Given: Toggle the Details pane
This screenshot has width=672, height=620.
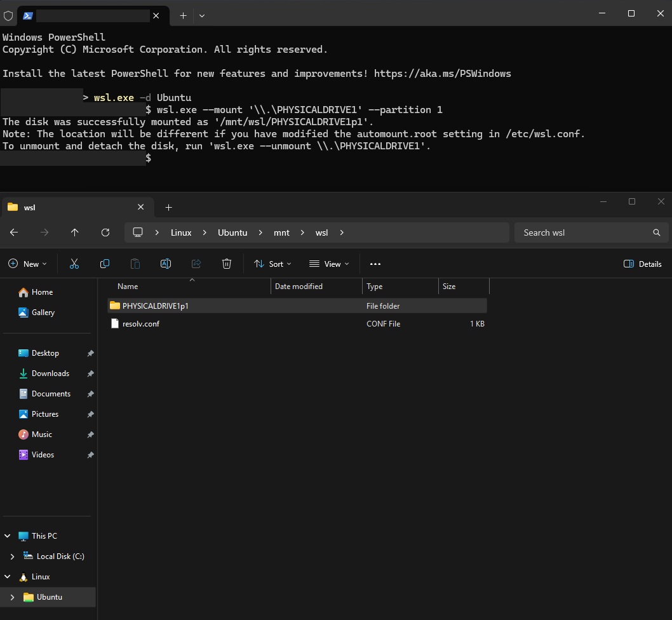Looking at the screenshot, I should [642, 264].
